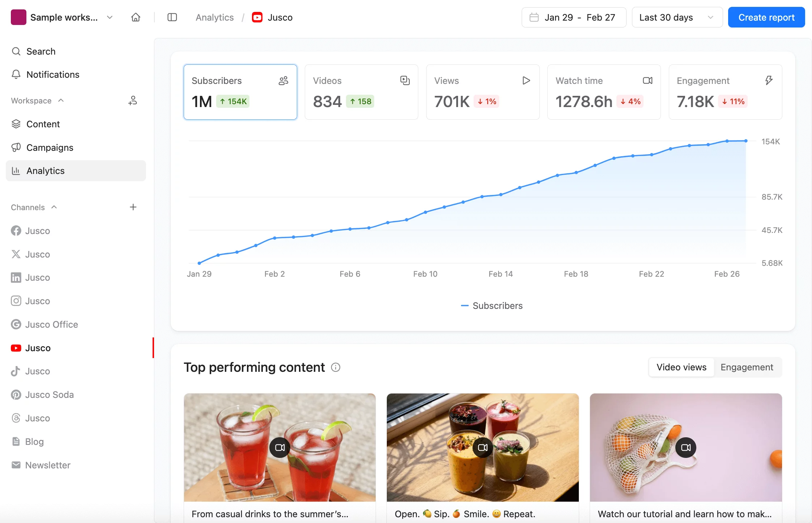Image resolution: width=812 pixels, height=523 pixels.
Task: Click the Jan 29 first chart point
Action: [x=199, y=263]
